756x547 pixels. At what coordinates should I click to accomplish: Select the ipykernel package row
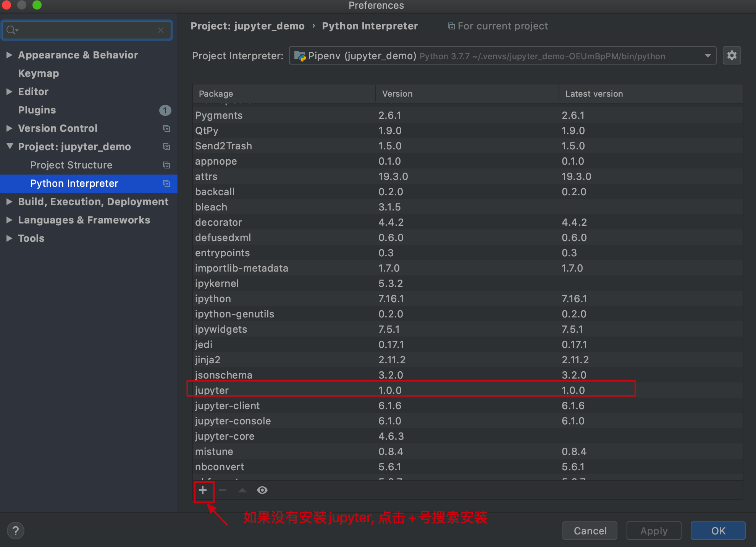click(x=468, y=283)
